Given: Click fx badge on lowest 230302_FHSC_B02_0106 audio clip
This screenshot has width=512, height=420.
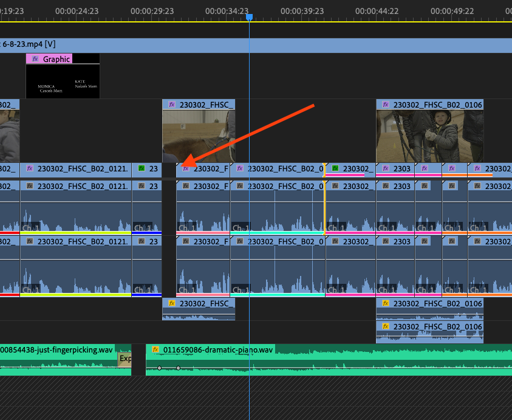Looking at the screenshot, I should click(x=386, y=326).
